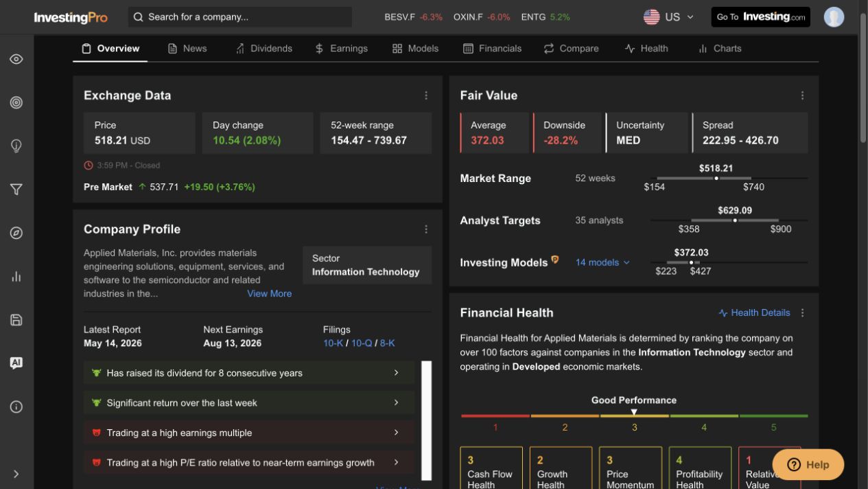Image resolution: width=868 pixels, height=489 pixels.
Task: Click the target sidebar icon
Action: (16, 102)
